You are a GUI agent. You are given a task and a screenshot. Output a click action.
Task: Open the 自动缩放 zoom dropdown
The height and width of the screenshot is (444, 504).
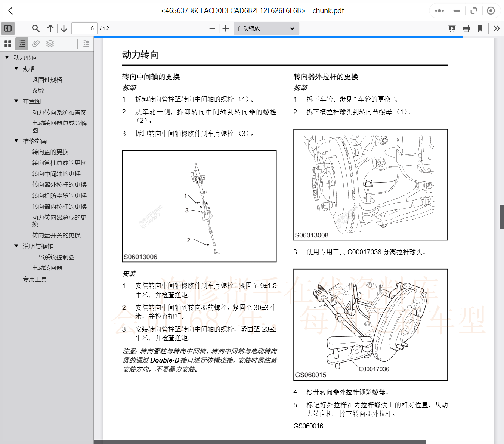click(266, 28)
